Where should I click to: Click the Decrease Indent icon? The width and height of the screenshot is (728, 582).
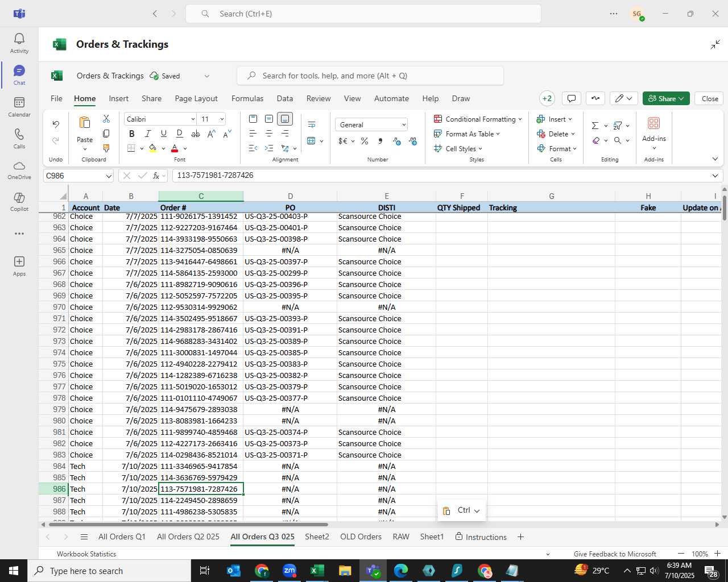click(x=253, y=148)
